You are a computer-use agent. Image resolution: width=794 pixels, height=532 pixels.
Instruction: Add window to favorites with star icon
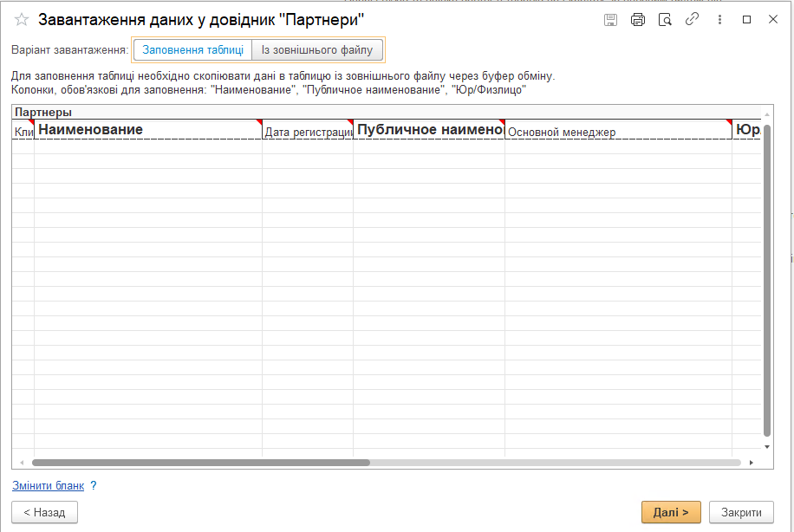22,20
